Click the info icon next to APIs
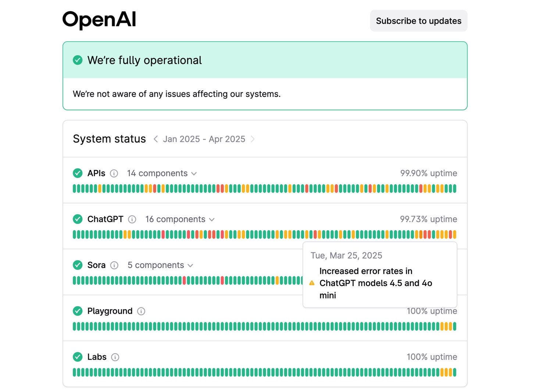Image resolution: width=539 pixels, height=392 pixels. click(x=114, y=174)
